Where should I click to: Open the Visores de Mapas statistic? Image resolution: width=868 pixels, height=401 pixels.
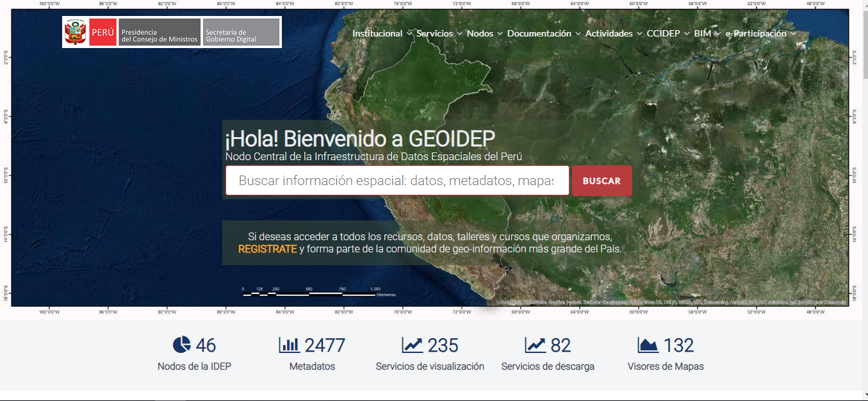[666, 366]
